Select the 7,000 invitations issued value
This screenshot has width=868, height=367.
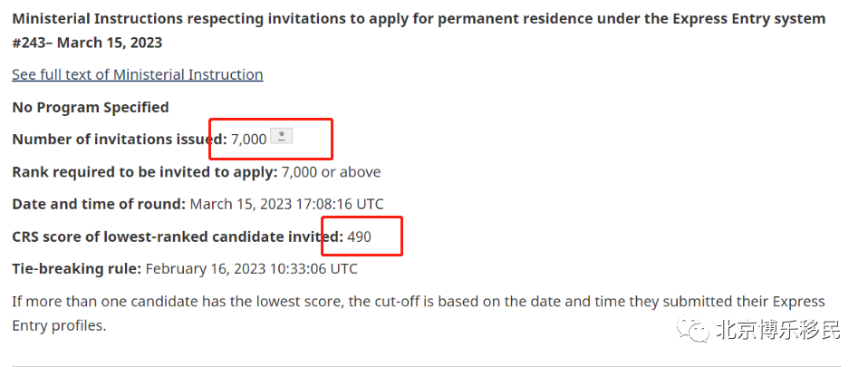[248, 139]
